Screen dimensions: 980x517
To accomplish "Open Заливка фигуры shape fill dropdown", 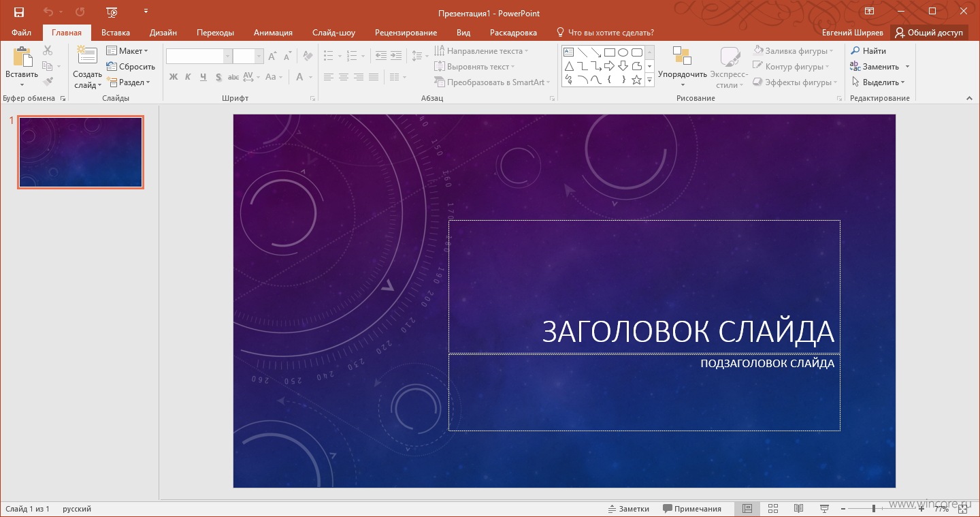I will click(793, 51).
